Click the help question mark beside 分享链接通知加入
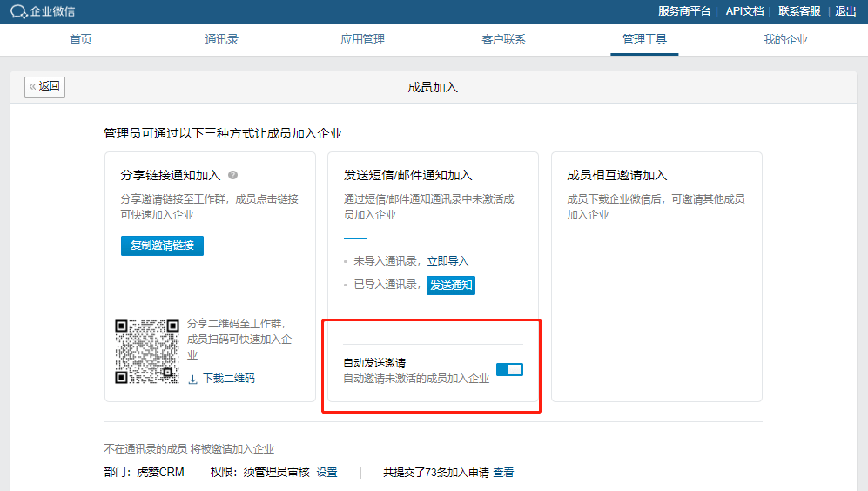 233,175
